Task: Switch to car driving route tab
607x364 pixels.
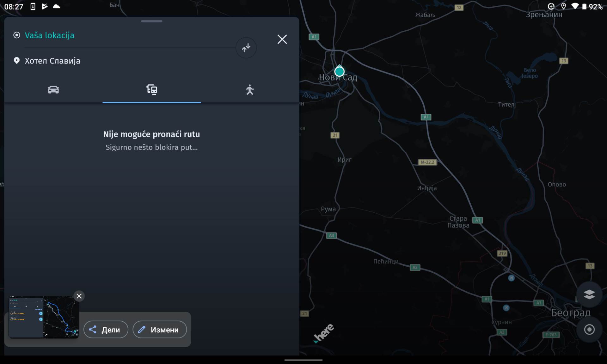Action: pos(53,90)
